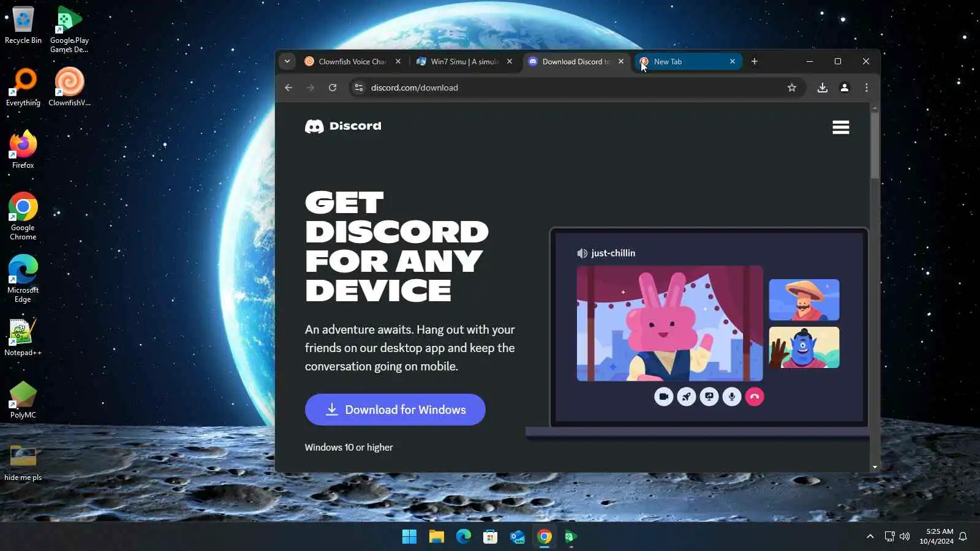Go back to the previous page
Viewport: 980px width, 551px height.
[x=288, y=88]
